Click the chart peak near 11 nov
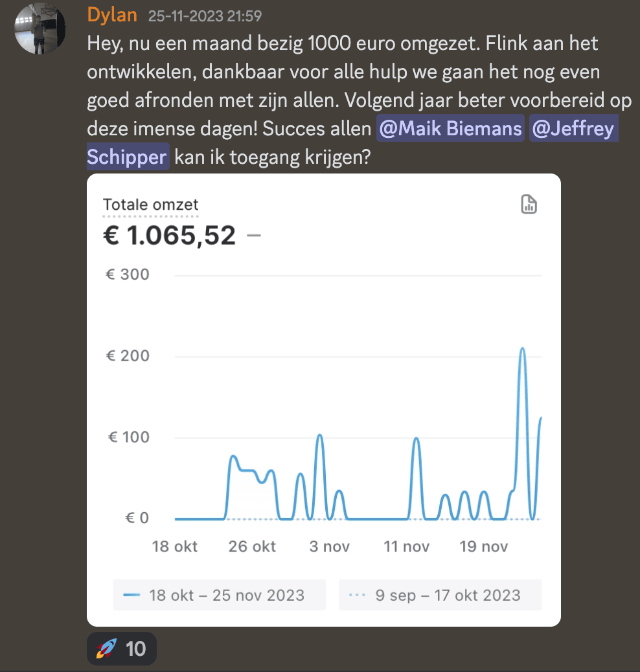This screenshot has width=640, height=672. coord(416,440)
